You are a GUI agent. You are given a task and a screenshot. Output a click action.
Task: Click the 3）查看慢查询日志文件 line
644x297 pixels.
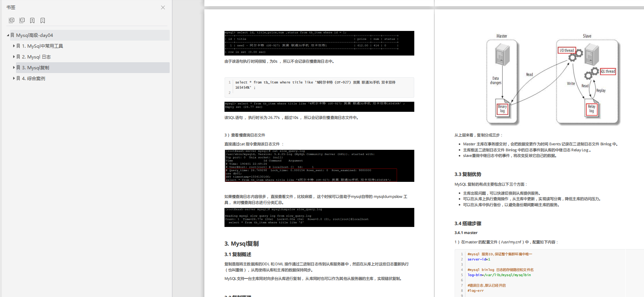[245, 135]
